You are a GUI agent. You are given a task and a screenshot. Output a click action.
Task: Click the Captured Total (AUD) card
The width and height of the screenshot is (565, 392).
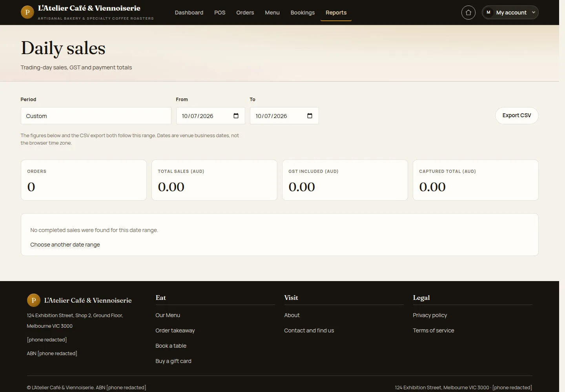[476, 180]
